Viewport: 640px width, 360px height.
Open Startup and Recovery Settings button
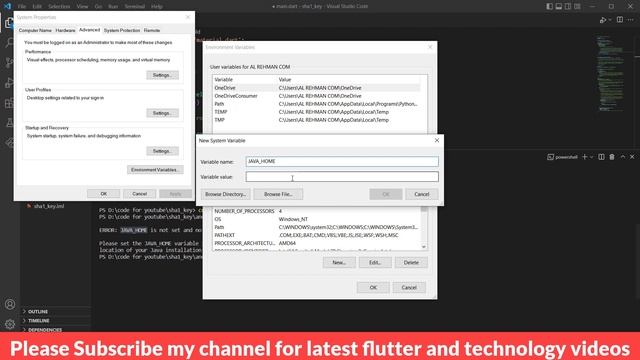pos(162,151)
